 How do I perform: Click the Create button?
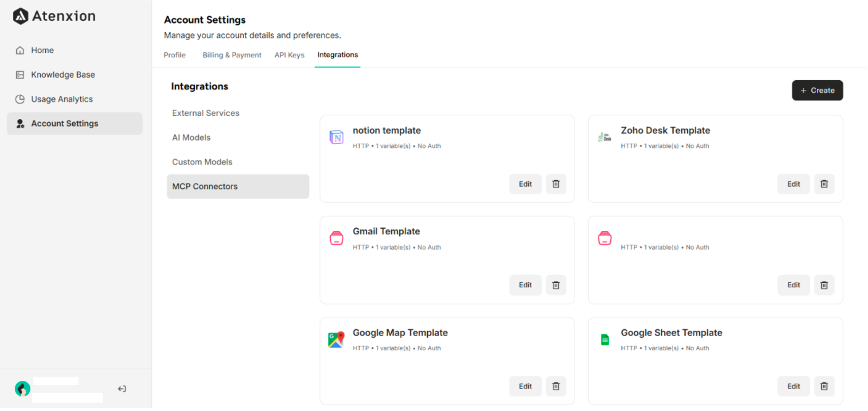tap(817, 90)
